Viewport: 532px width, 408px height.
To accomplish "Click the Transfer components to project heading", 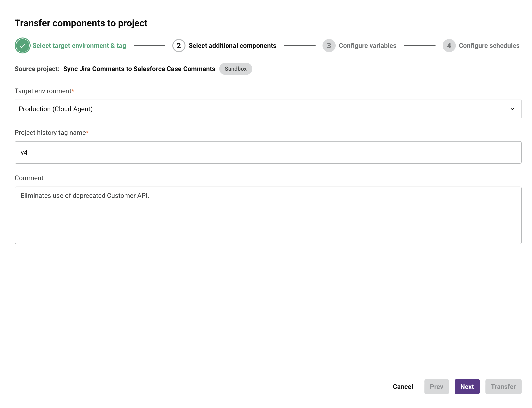I will pos(81,23).
